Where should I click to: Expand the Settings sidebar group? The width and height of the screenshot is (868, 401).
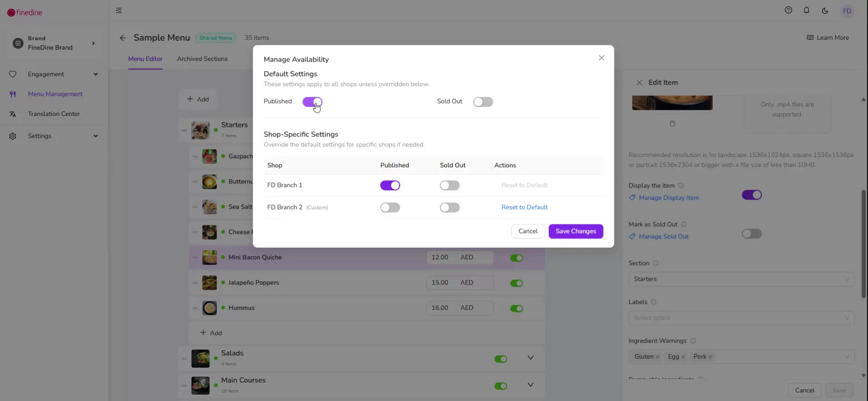(x=95, y=136)
